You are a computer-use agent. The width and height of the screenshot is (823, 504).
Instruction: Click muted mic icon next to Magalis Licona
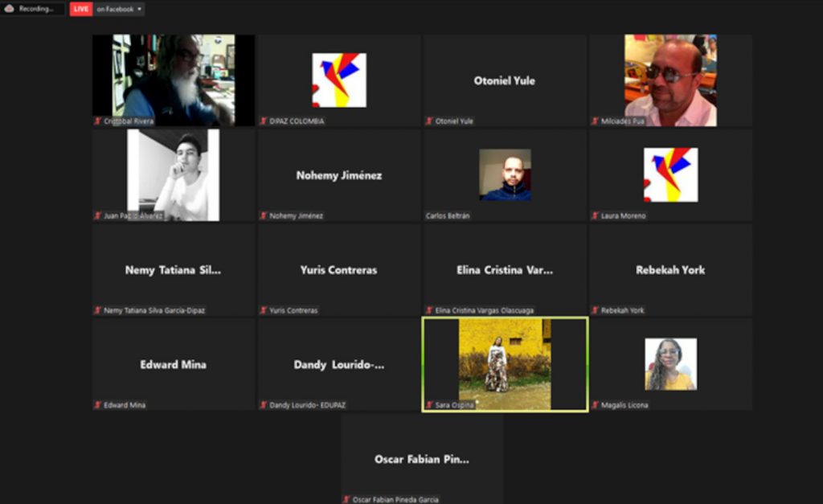coord(595,405)
